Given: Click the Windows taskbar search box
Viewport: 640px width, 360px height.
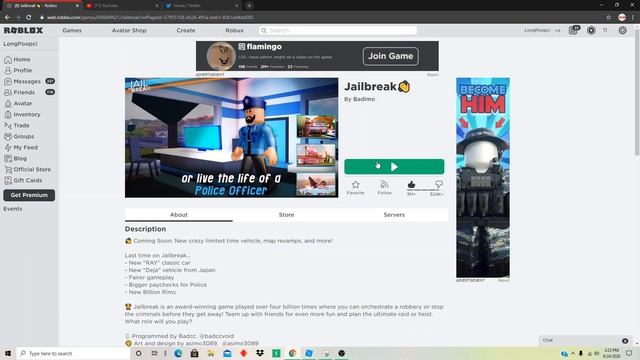Looking at the screenshot, I should coord(73,353).
